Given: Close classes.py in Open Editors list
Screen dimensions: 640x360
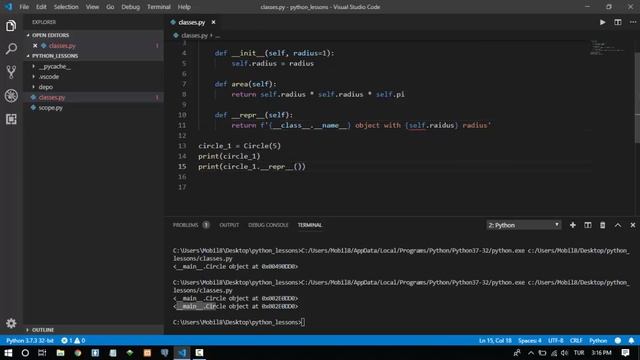Looking at the screenshot, I should click(35, 46).
